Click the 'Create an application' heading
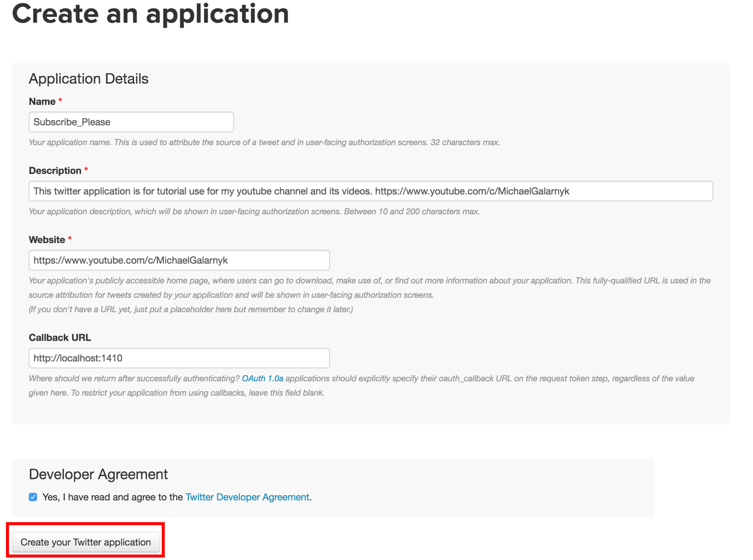 point(150,13)
